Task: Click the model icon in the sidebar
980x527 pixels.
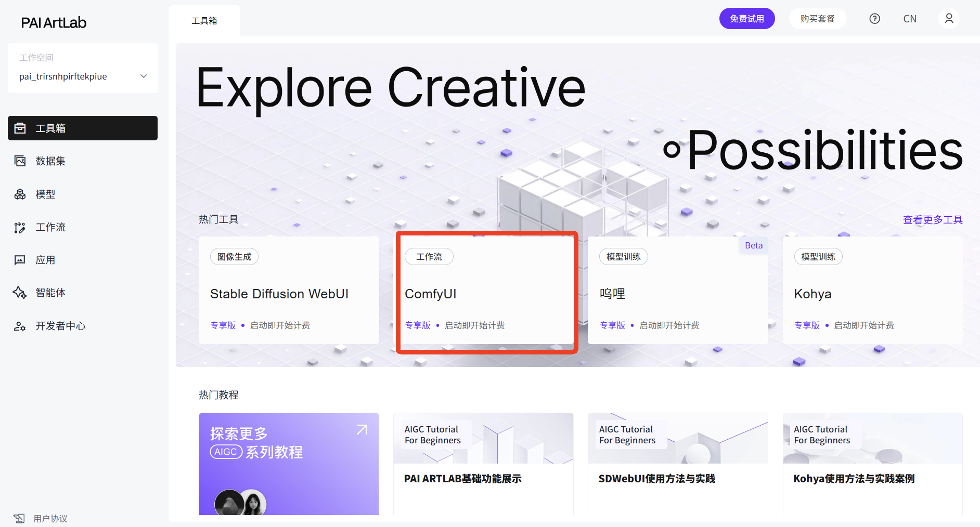Action: click(x=20, y=194)
